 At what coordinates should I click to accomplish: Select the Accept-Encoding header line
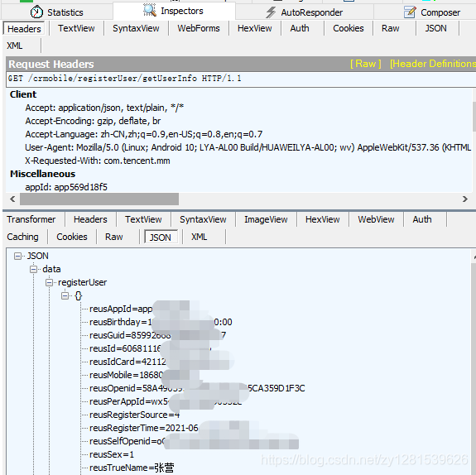coord(93,121)
